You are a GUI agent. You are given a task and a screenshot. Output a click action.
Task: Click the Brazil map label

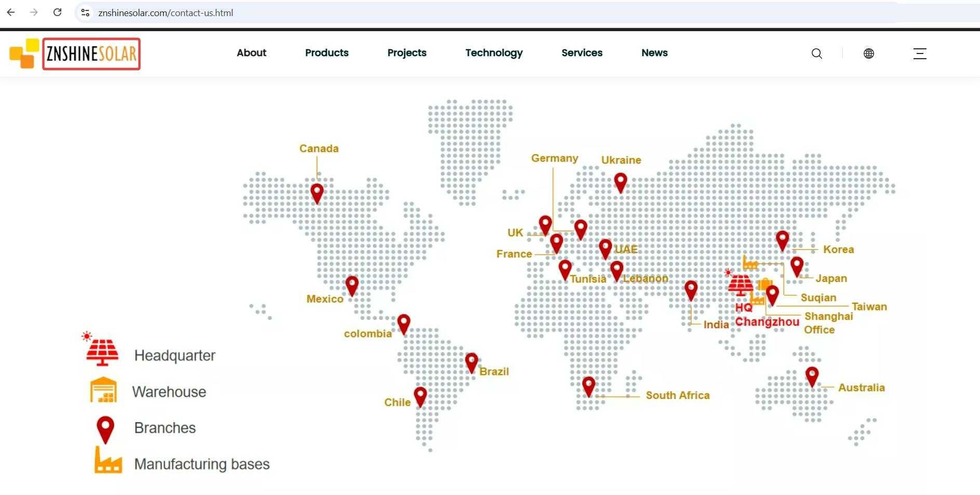tap(494, 371)
